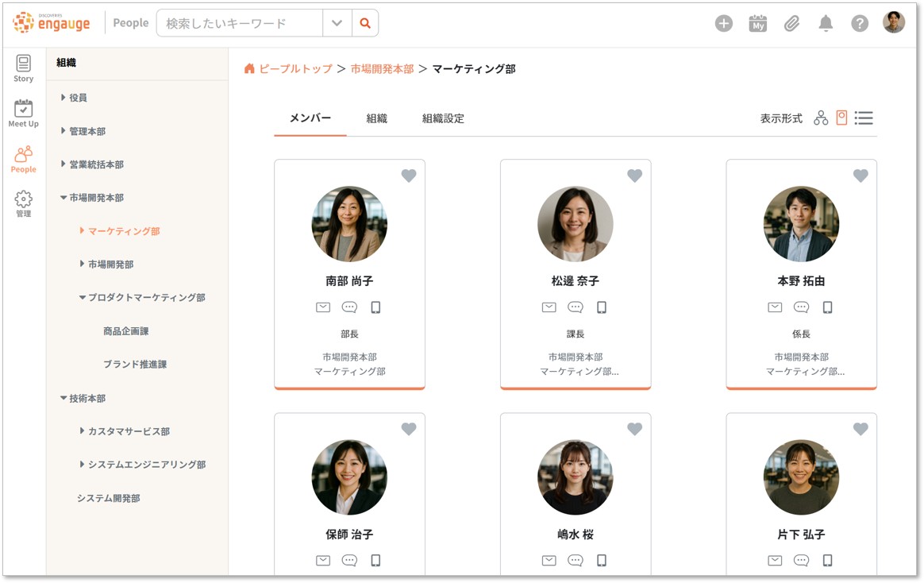This screenshot has width=924, height=583.
Task: Open the help question mark icon
Action: 860,23
